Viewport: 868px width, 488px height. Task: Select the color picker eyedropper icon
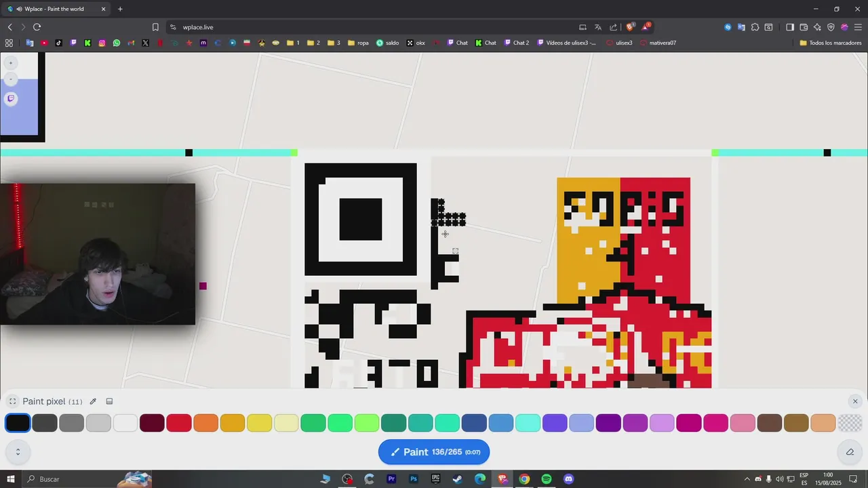click(x=93, y=401)
